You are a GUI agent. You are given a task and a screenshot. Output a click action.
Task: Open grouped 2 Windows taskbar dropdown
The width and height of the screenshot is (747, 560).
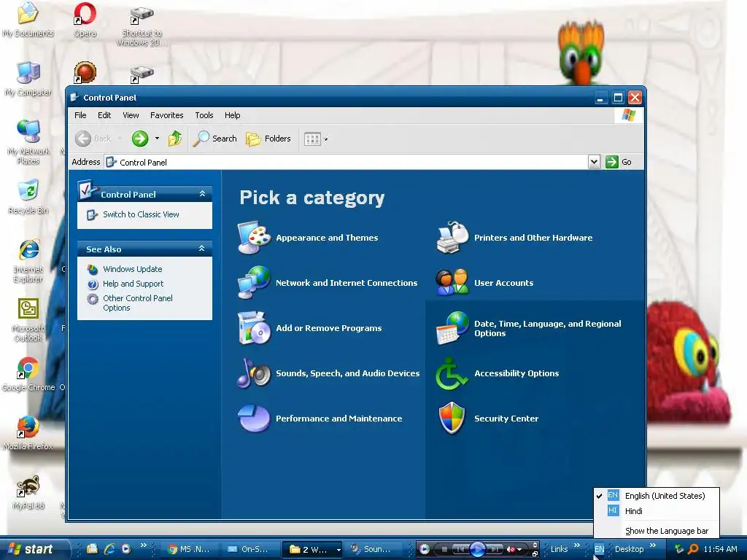[338, 550]
